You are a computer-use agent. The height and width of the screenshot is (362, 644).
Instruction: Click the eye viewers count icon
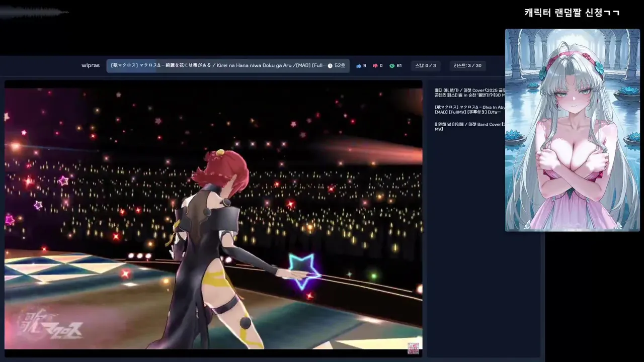point(392,66)
